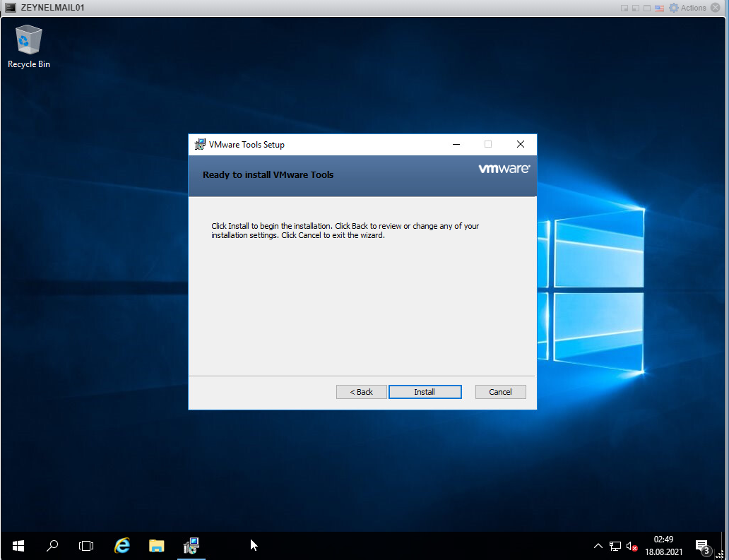The height and width of the screenshot is (560, 729).
Task: Open network status tray icon
Action: point(615,546)
